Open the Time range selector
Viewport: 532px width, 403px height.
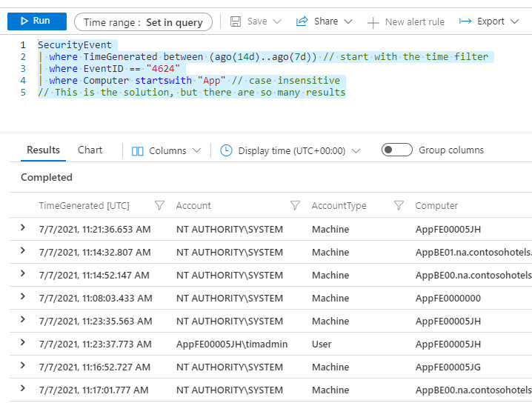click(143, 22)
